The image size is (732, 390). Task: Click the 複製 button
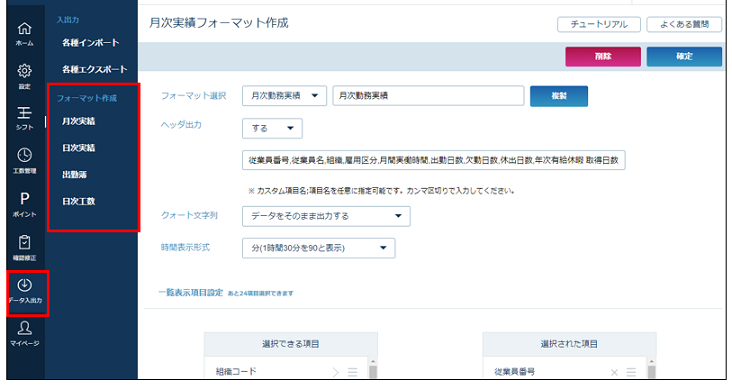(559, 96)
